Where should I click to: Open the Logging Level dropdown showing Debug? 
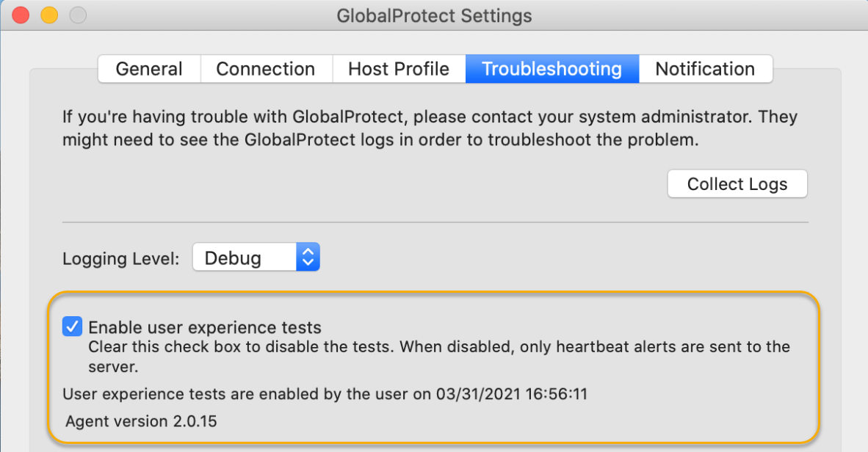click(245, 258)
